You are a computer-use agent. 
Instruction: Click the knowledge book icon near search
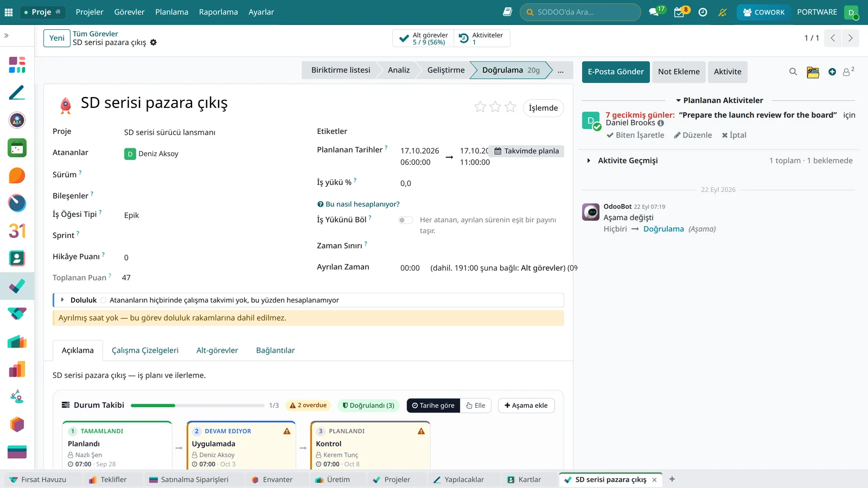[x=507, y=12]
